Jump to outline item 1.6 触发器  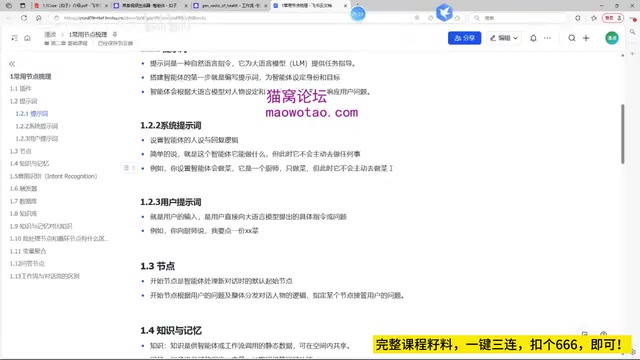click(x=23, y=189)
